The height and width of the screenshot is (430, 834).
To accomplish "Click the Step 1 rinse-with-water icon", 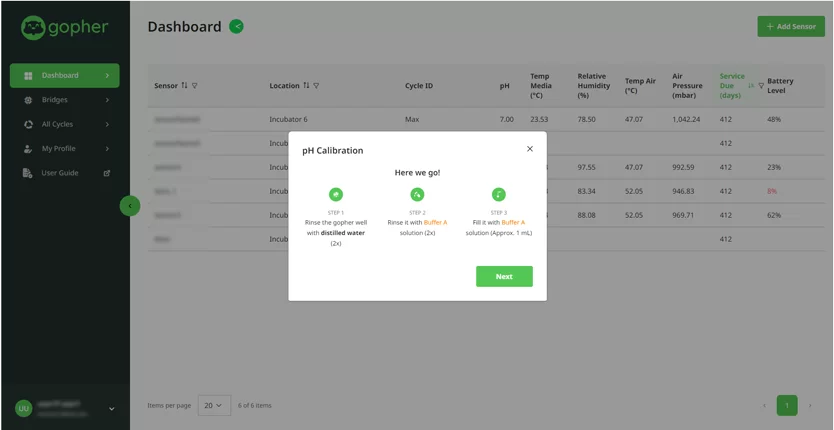I will 336,194.
